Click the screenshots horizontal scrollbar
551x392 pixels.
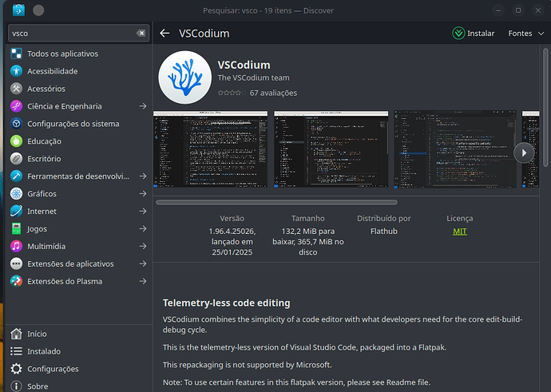(276, 202)
